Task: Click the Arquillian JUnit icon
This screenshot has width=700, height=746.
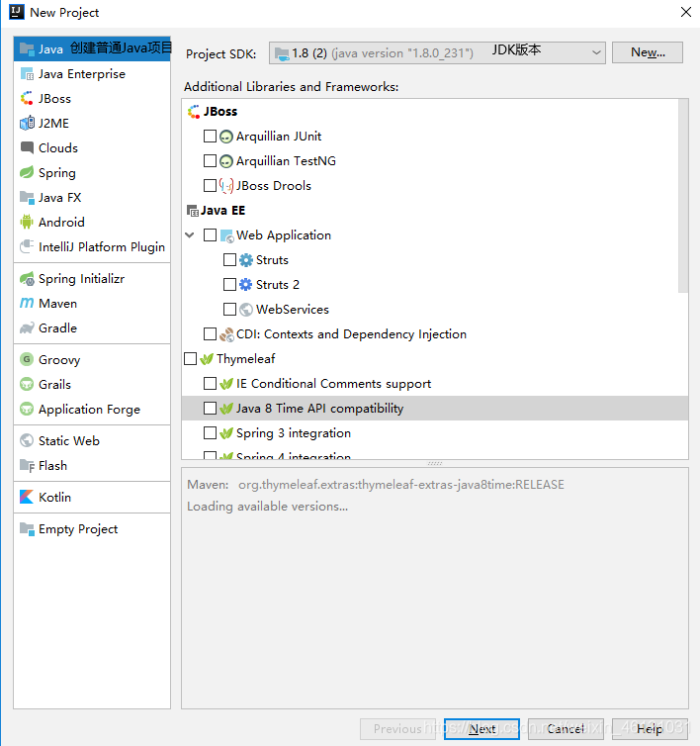Action: (x=226, y=137)
